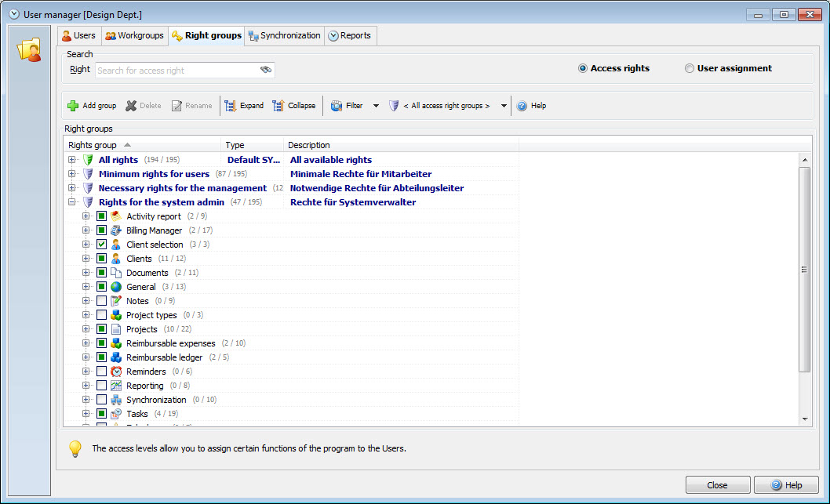Viewport: 830px width, 504px height.
Task: Click the Billing Manager calculator icon
Action: 116,230
